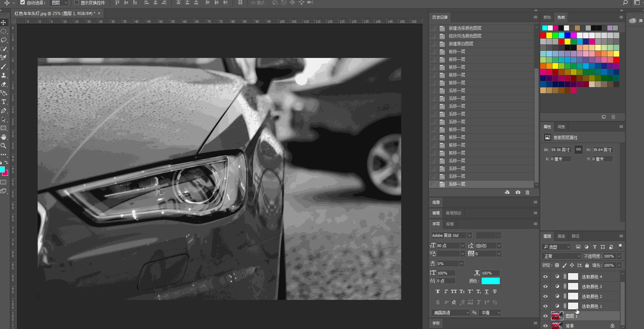Switch to the 段落 tab
This screenshot has height=329, width=644.
(450, 224)
